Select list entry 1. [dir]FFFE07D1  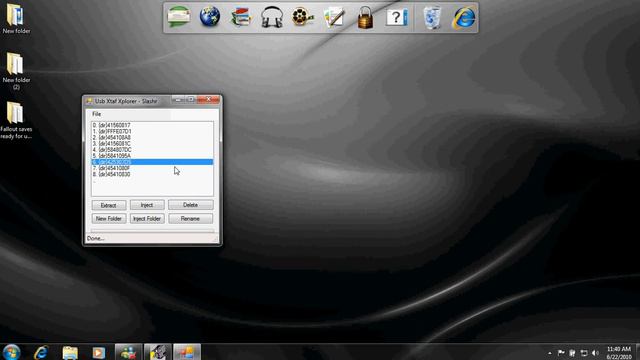point(152,131)
